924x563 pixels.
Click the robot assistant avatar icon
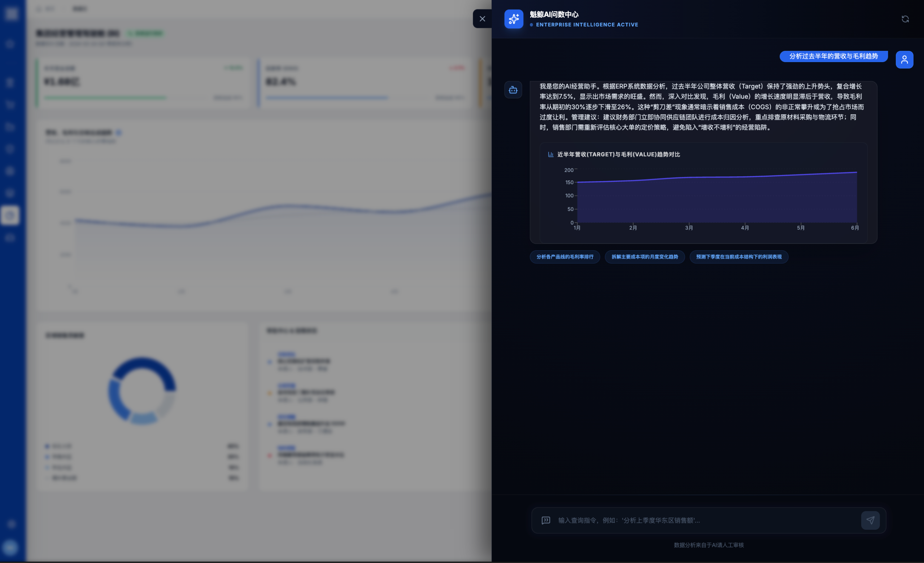coord(513,90)
